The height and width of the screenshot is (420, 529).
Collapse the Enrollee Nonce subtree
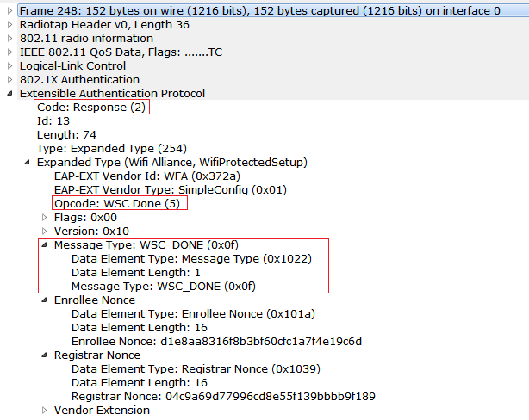(45, 300)
